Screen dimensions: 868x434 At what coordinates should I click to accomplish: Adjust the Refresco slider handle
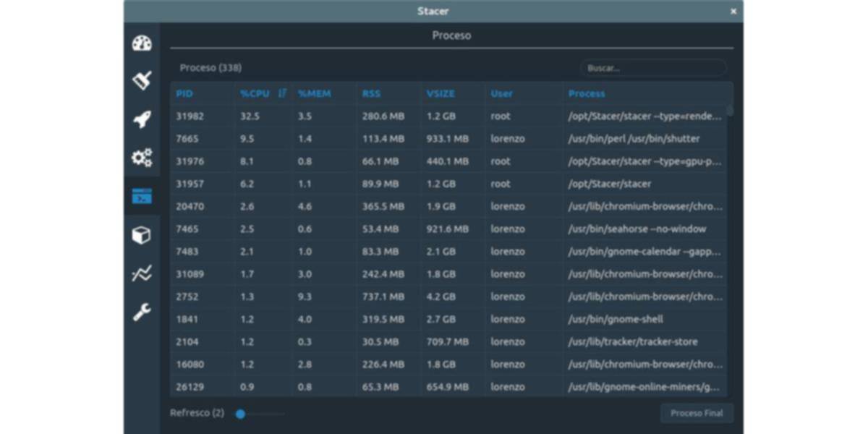click(x=240, y=414)
